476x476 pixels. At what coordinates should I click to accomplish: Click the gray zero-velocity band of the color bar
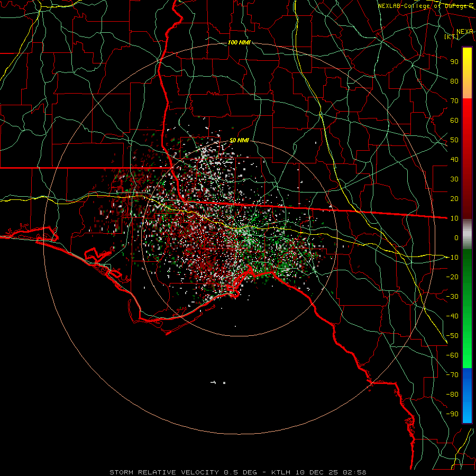click(x=467, y=234)
